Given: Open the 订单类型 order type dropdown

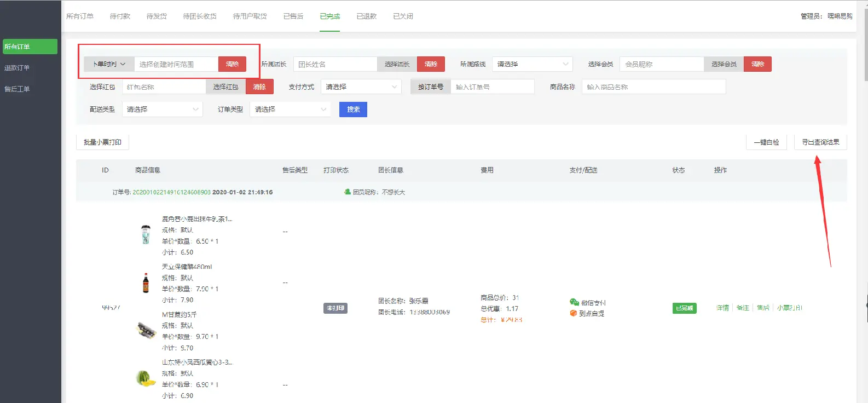Looking at the screenshot, I should [291, 110].
